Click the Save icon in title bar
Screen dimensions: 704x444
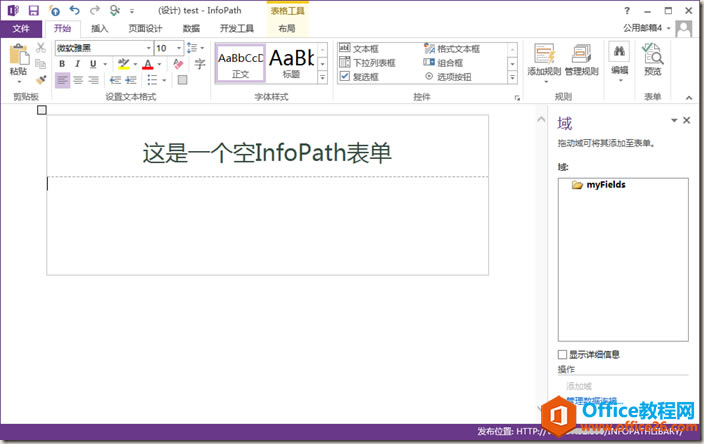point(33,10)
